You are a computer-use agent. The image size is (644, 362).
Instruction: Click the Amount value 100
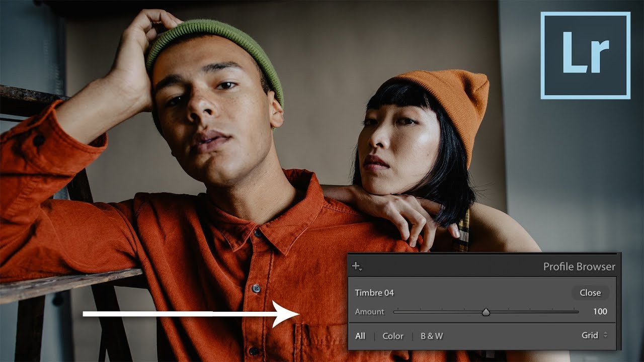600,312
